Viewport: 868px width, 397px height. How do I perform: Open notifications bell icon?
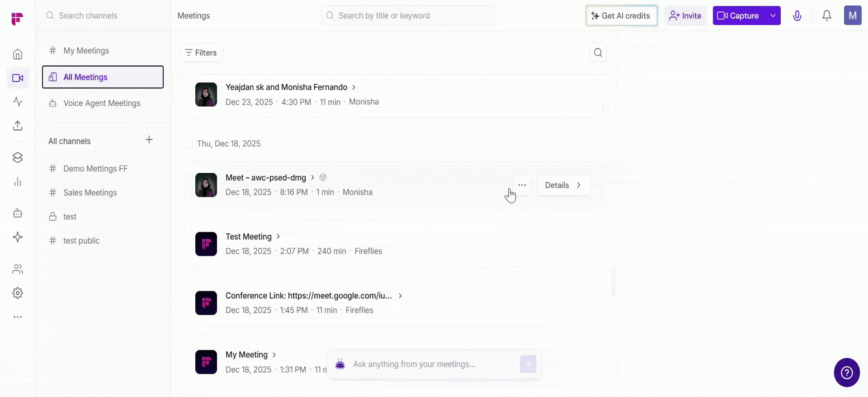point(826,16)
